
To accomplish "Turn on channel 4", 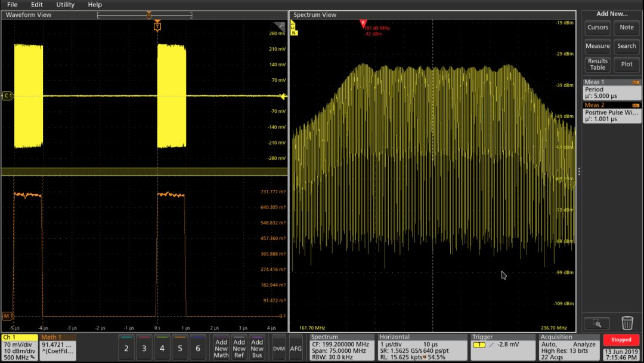I will coord(162,348).
